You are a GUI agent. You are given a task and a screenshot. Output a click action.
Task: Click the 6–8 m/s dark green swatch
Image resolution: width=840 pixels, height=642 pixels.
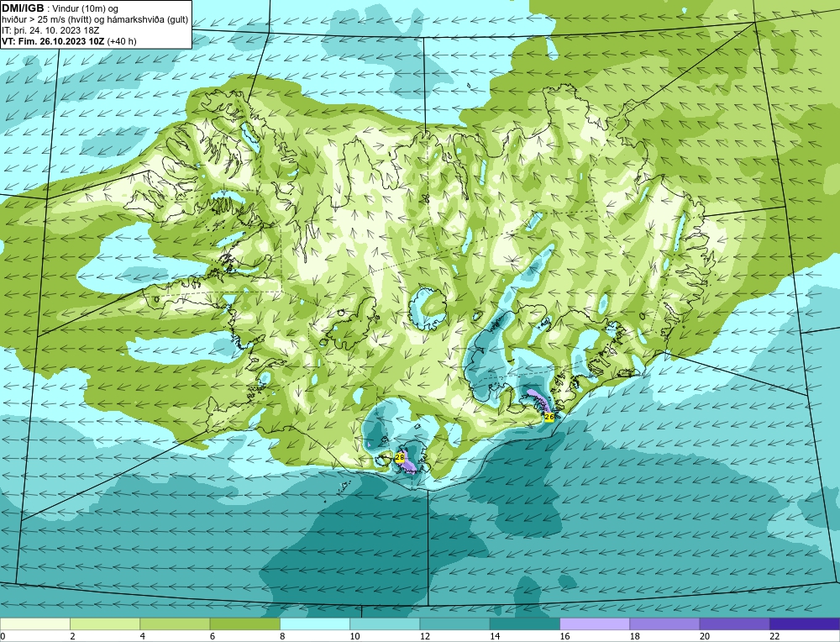pyautogui.click(x=244, y=624)
